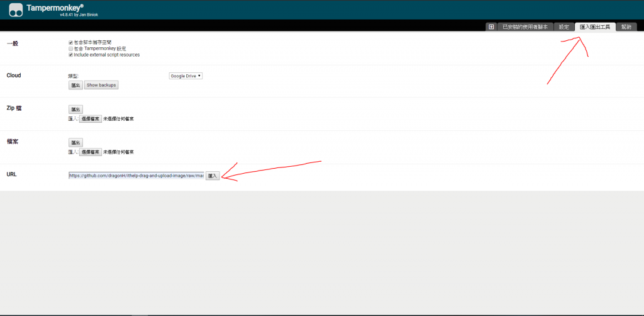
Task: Click 匯出 button in Cloud section
Action: (75, 85)
